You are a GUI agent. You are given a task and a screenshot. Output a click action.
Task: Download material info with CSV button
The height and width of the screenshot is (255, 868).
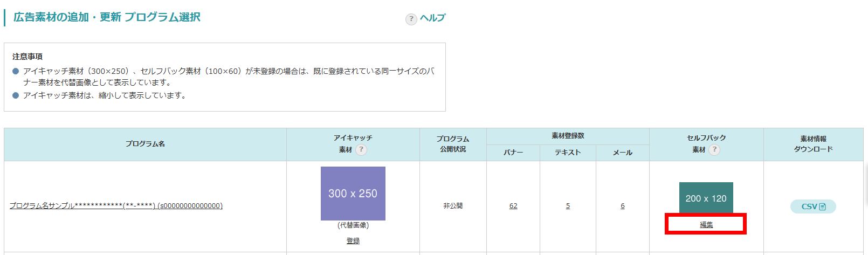812,206
